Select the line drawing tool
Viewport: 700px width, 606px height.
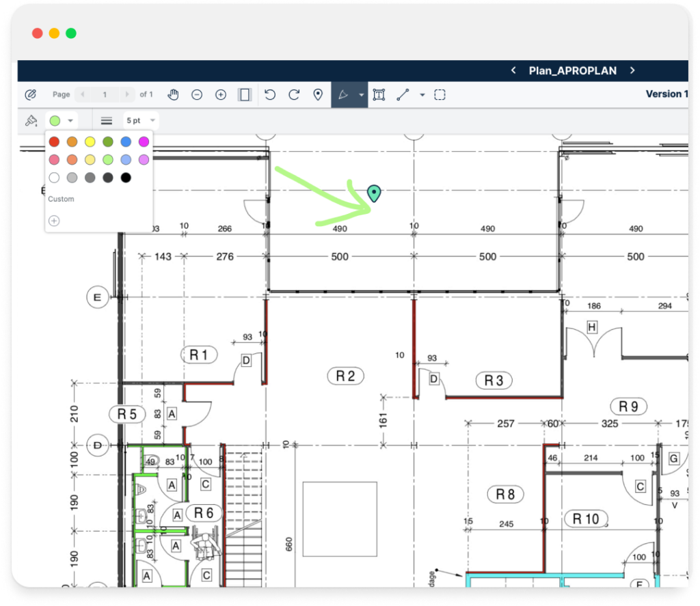tap(403, 94)
